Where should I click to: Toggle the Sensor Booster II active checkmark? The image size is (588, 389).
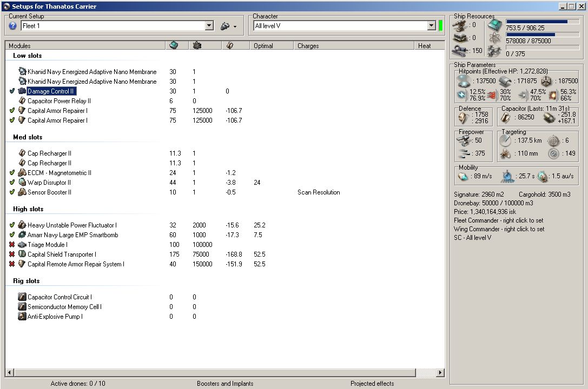click(x=12, y=192)
